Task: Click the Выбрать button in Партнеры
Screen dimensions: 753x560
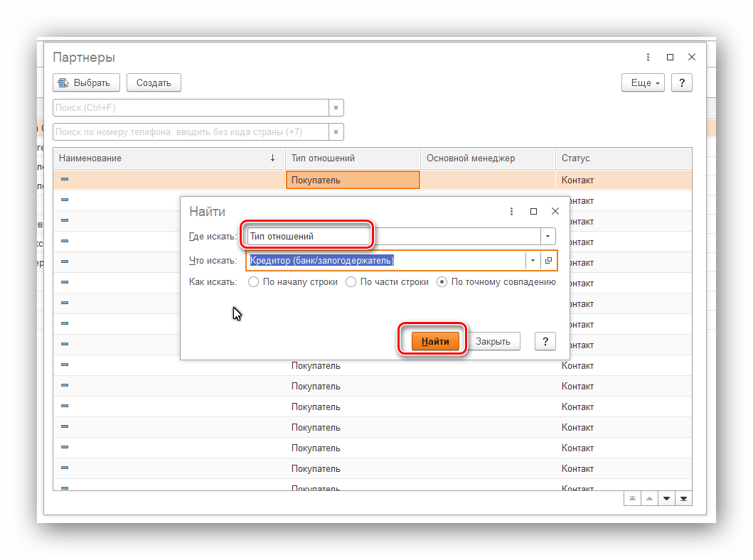Action: pyautogui.click(x=87, y=82)
